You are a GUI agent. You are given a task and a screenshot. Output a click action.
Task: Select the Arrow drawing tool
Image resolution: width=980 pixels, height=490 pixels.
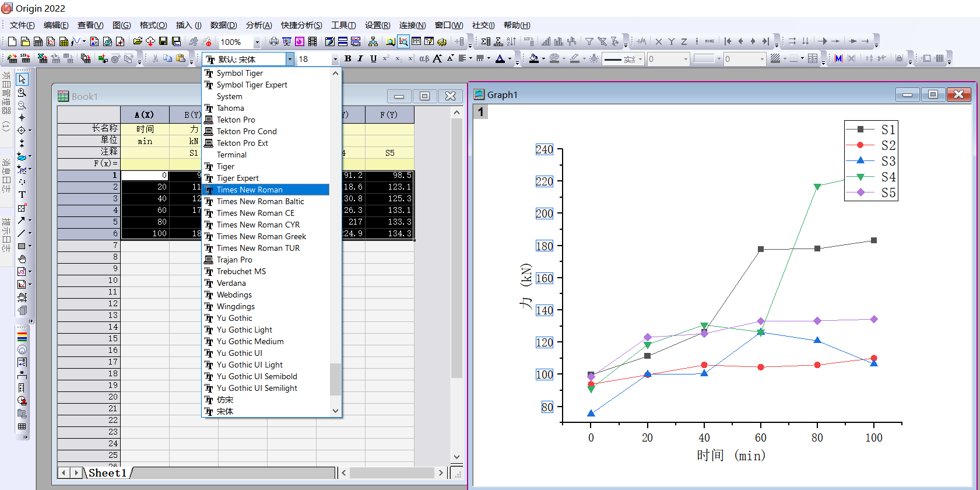click(x=22, y=220)
